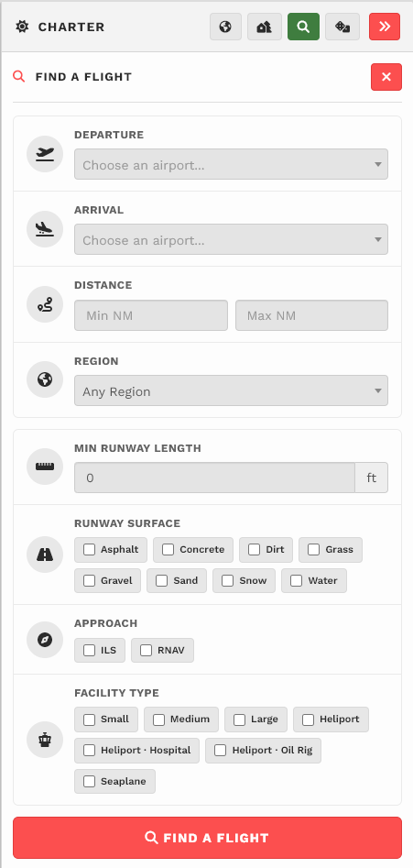Image resolution: width=413 pixels, height=868 pixels.
Task: Click the Charter settings gear icon
Action: pos(22,27)
